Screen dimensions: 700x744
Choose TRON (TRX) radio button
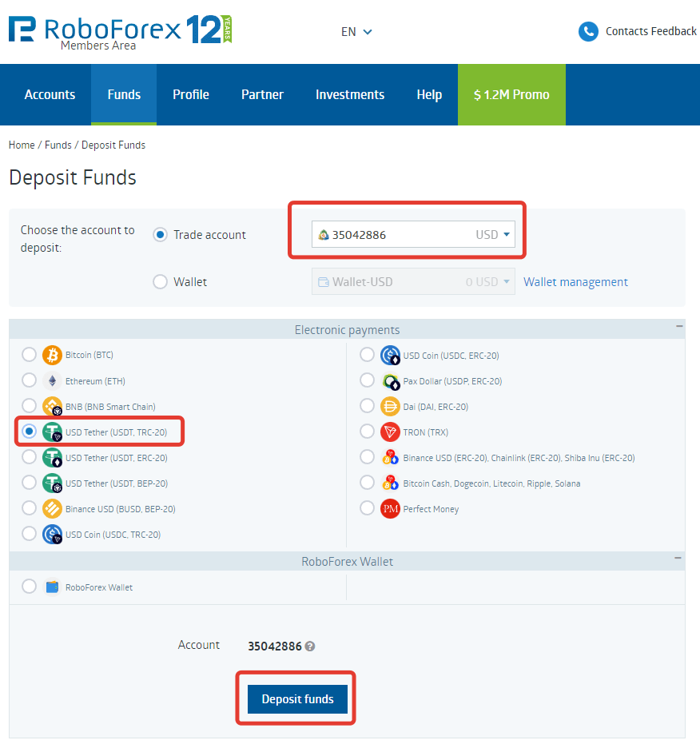click(367, 431)
